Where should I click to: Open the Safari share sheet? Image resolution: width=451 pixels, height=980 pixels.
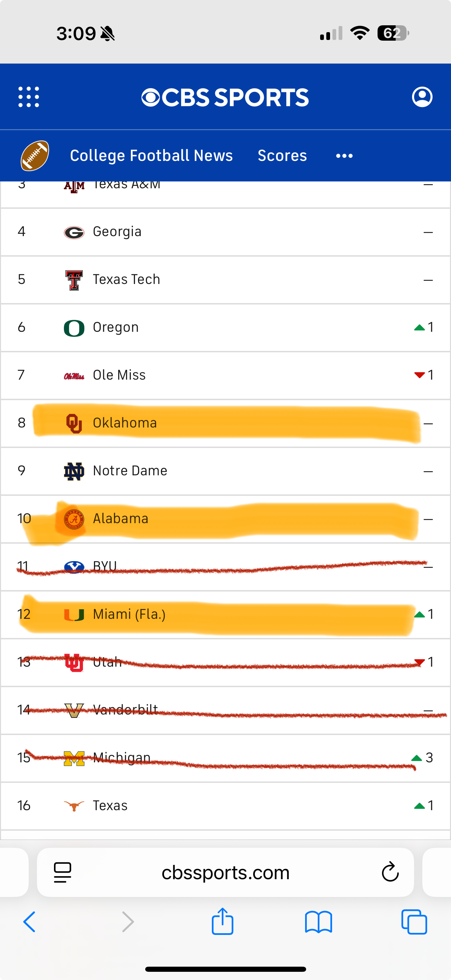coord(222,922)
